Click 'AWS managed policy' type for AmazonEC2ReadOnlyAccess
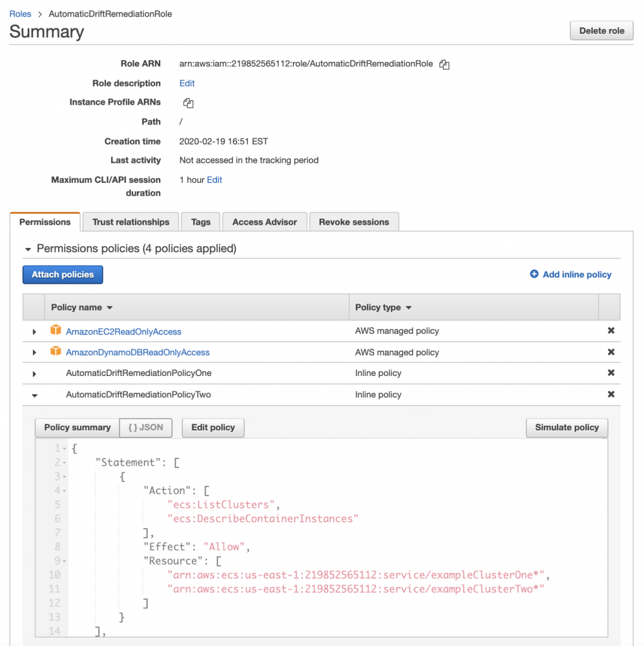This screenshot has height=646, width=644. click(x=397, y=331)
